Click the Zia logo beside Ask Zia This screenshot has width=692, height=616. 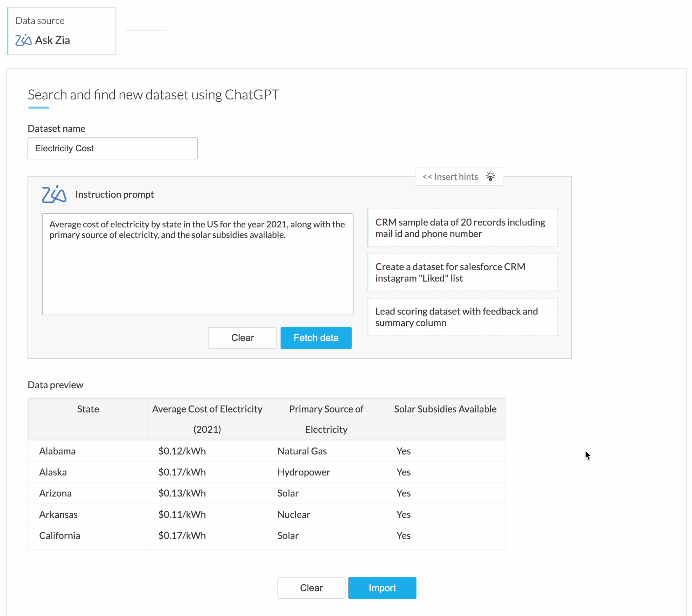click(23, 40)
